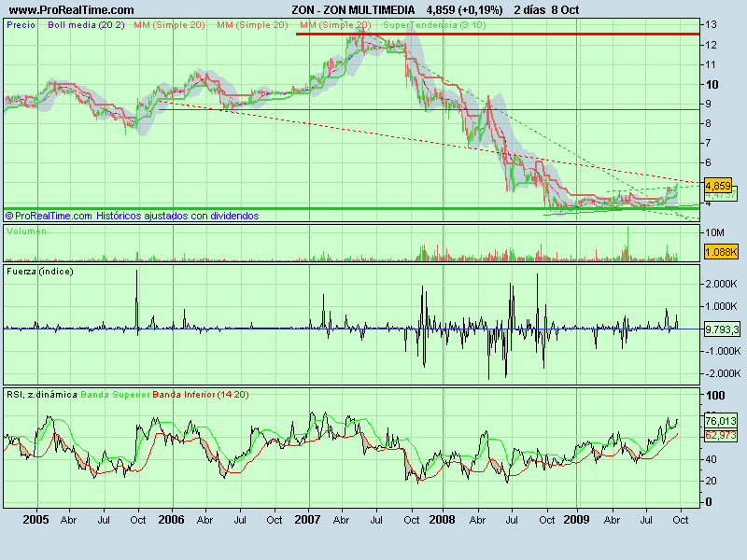This screenshot has width=747, height=560.
Task: Click the red 62,973 lower band tag
Action: pos(721,435)
